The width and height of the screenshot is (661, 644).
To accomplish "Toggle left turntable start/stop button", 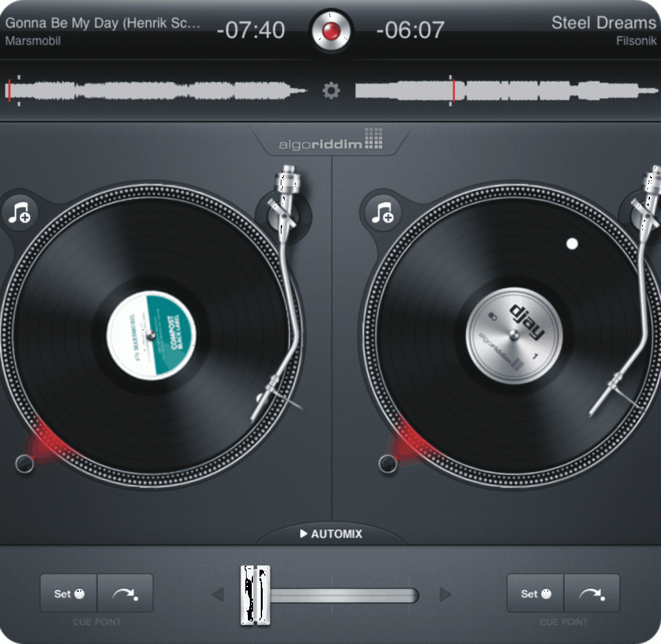I will pyautogui.click(x=25, y=462).
